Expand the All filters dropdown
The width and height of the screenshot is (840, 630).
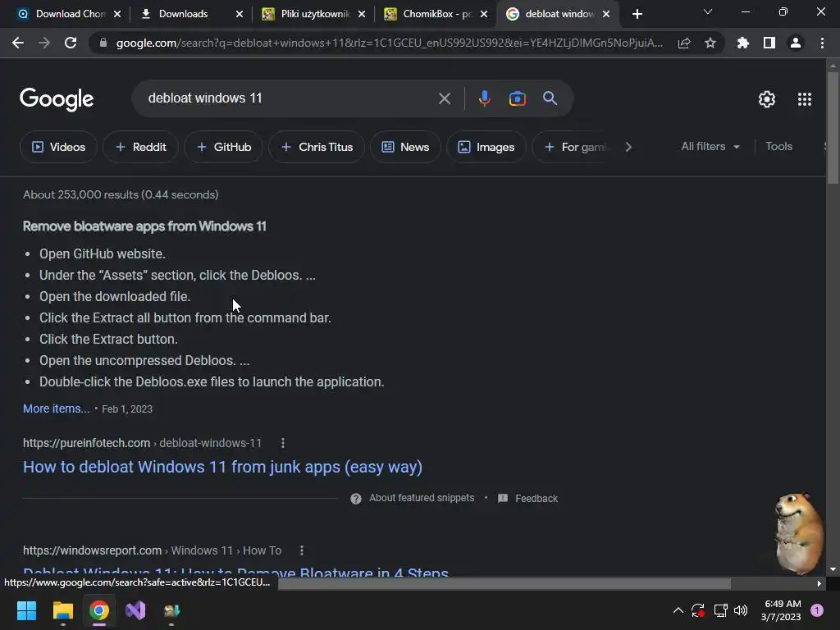click(x=710, y=146)
